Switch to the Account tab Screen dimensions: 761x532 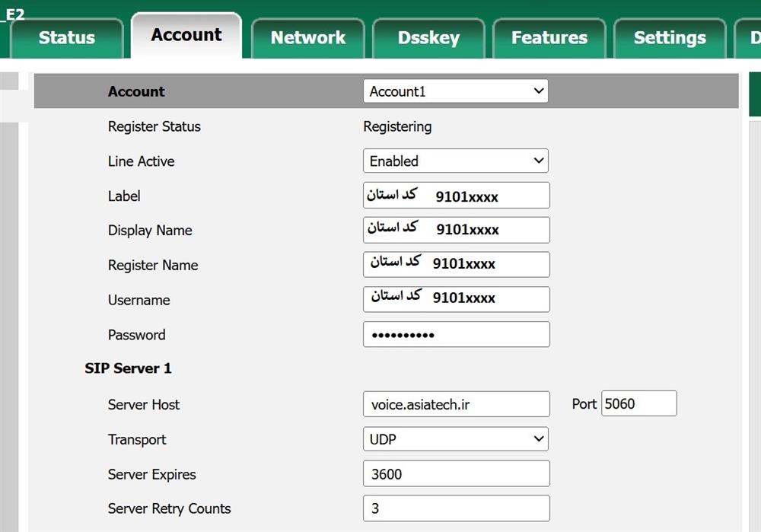pyautogui.click(x=186, y=35)
